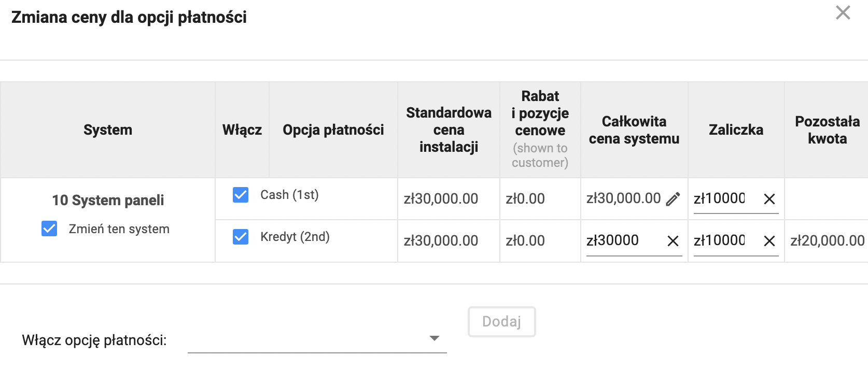Click the Cash (1st) option label
This screenshot has height=371, width=868.
tap(289, 195)
